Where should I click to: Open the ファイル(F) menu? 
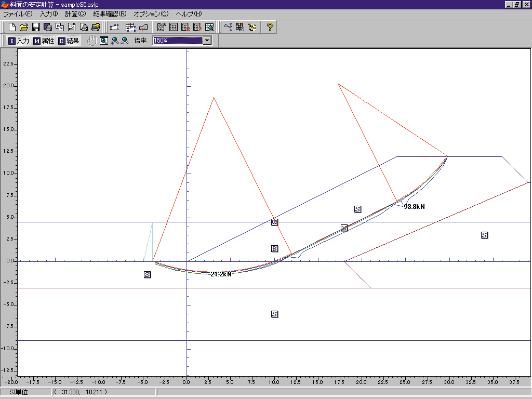coord(18,14)
